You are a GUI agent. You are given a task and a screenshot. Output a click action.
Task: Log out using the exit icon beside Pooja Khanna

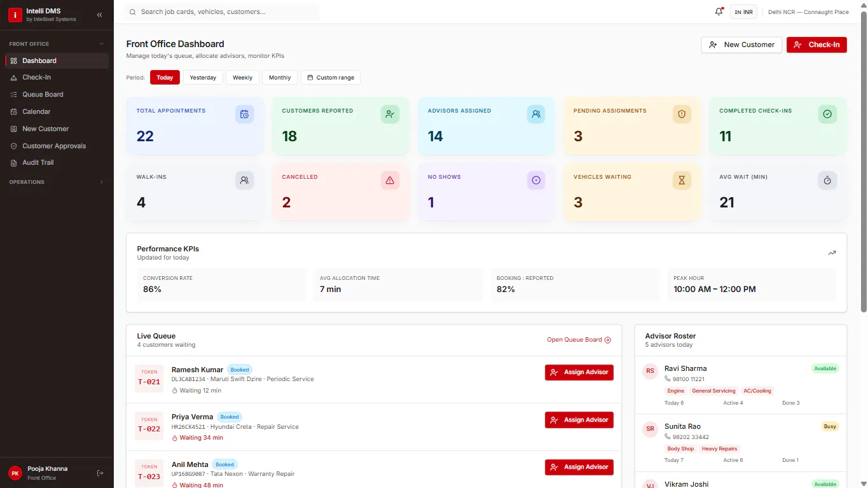[100, 473]
